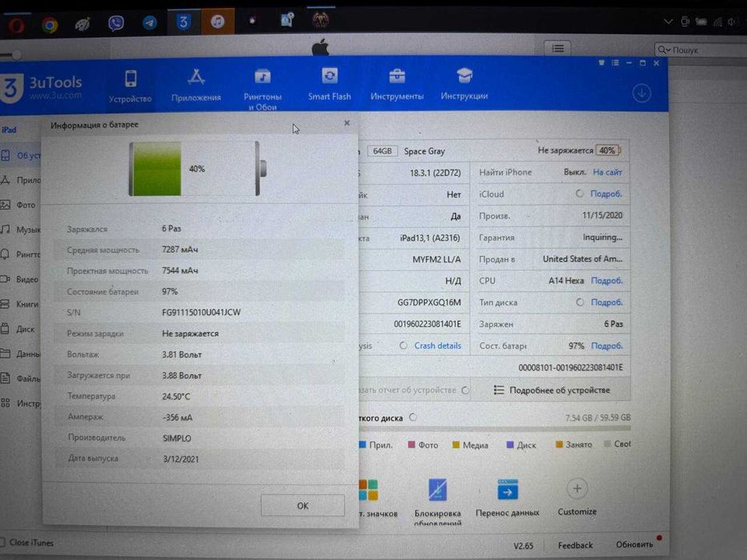Click the list menu icon in title bar
Screen dimensions: 747x560
point(615,63)
